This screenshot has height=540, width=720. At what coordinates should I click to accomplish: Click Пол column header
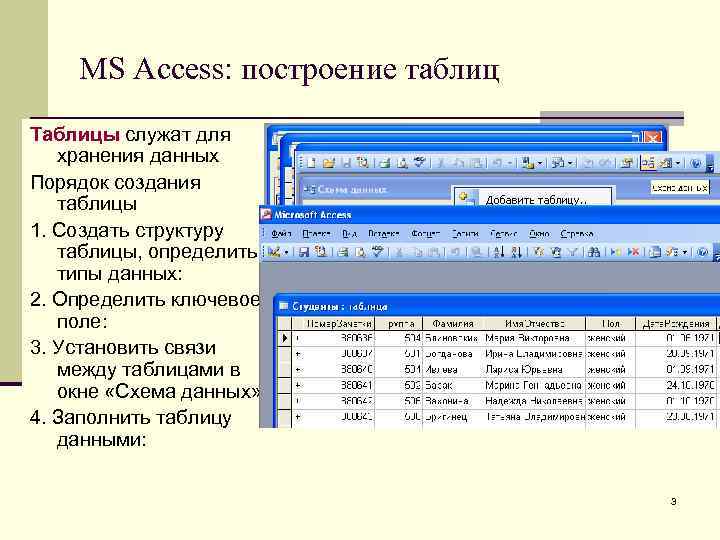click(x=610, y=324)
